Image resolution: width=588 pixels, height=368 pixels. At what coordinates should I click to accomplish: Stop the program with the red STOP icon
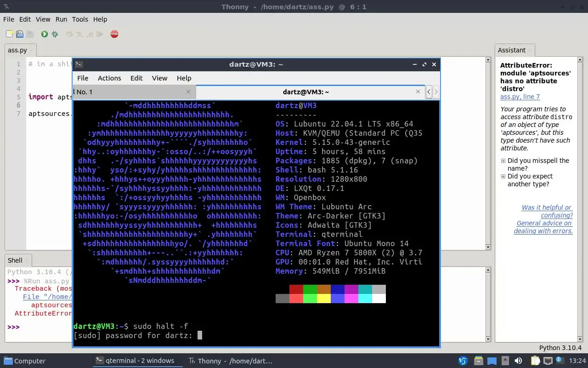tap(114, 34)
